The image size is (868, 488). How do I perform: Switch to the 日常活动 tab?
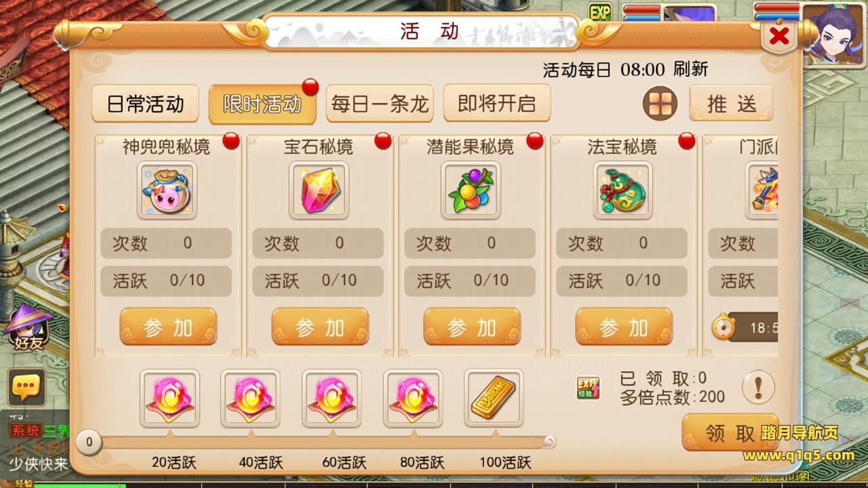145,104
